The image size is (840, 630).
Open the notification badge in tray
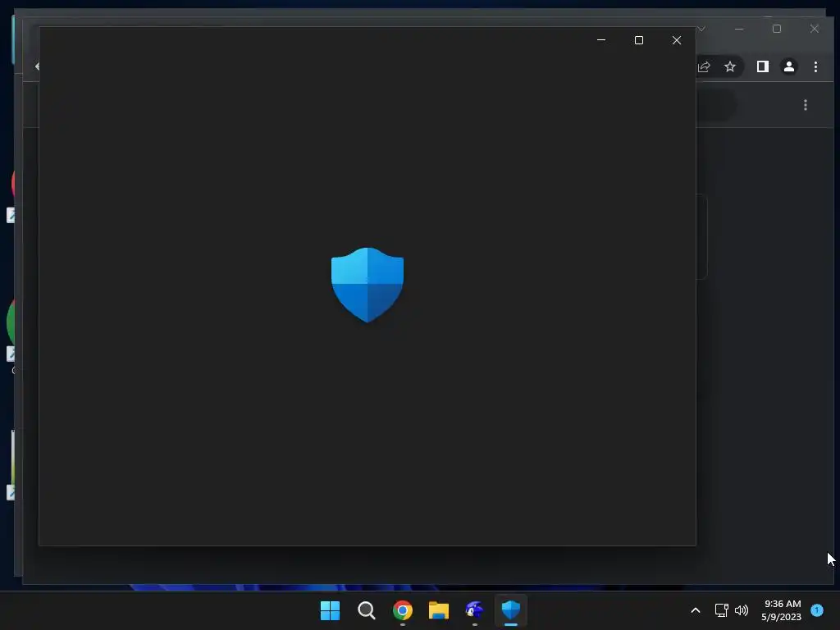click(x=817, y=610)
